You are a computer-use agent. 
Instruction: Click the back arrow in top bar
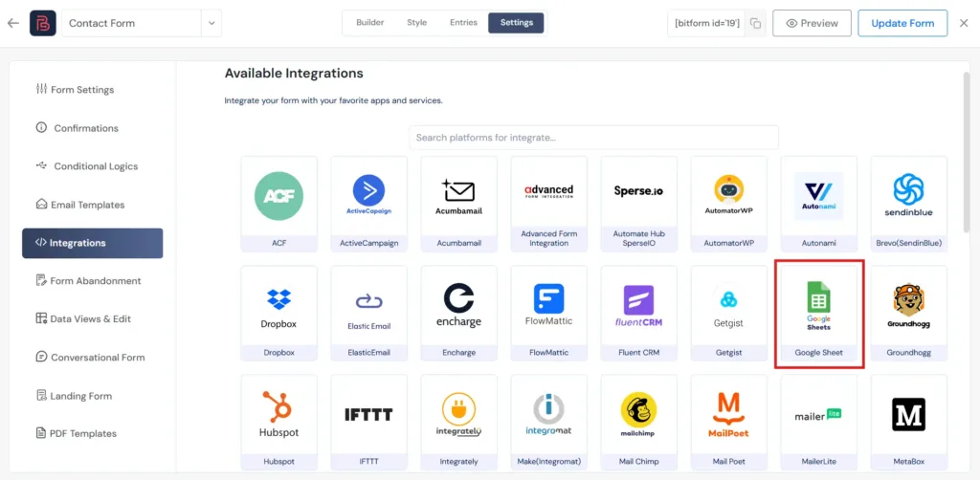(12, 23)
